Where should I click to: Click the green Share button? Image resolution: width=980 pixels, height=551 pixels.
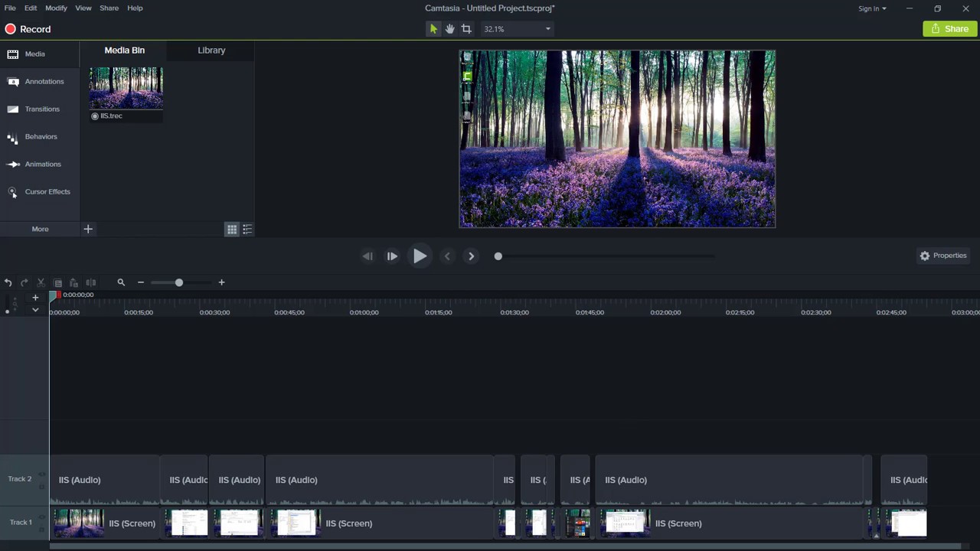coord(949,29)
